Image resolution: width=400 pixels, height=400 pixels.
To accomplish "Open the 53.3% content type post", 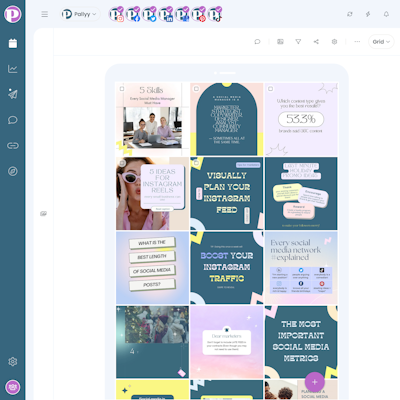I will pos(301,119).
